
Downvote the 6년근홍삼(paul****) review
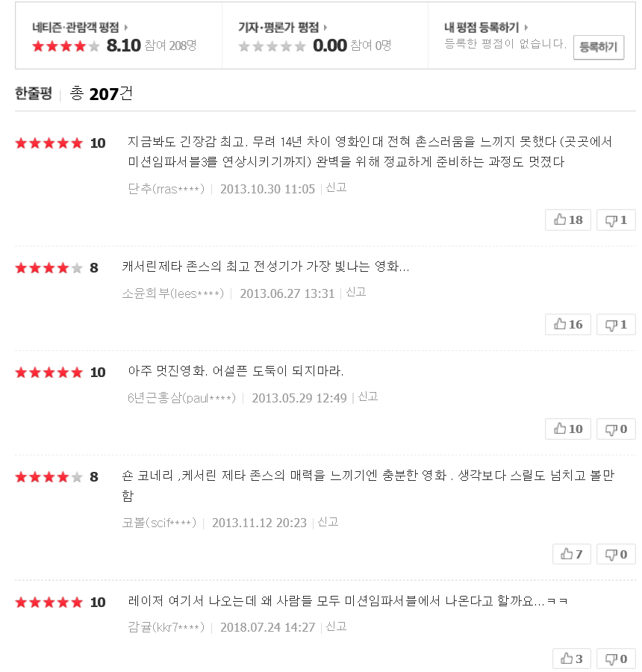[x=616, y=429]
